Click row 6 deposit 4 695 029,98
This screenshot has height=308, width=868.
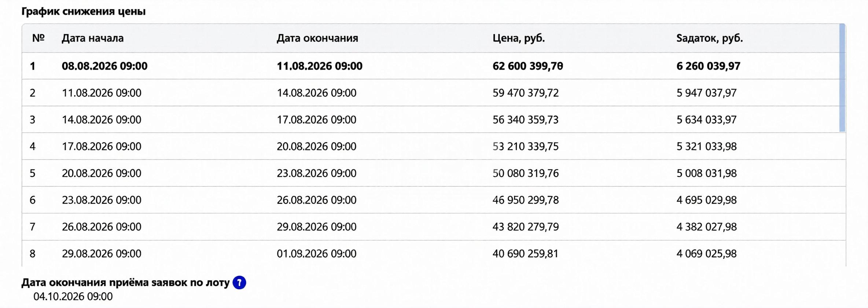(706, 200)
